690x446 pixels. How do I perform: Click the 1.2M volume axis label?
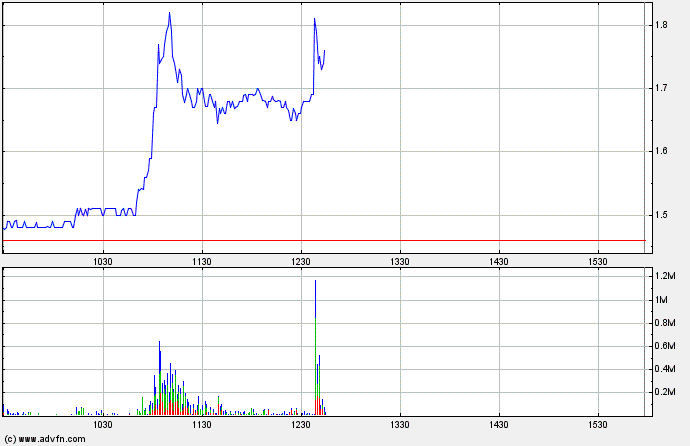coord(664,275)
